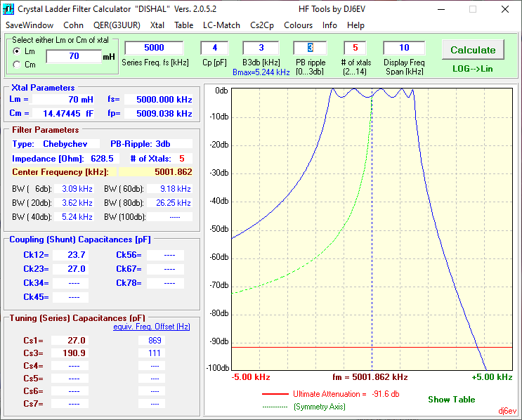
Task: Click the equiv. Freq. Offset (Hz) link
Action: pyautogui.click(x=152, y=327)
